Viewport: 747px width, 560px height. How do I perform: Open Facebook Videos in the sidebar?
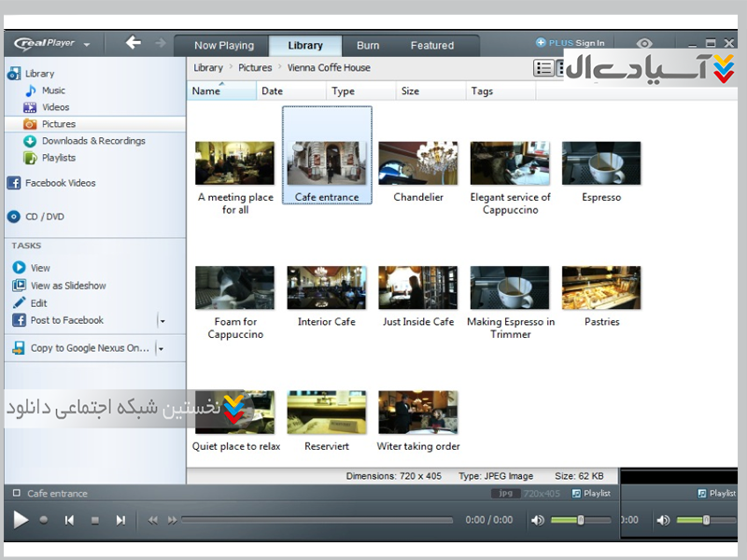point(60,183)
